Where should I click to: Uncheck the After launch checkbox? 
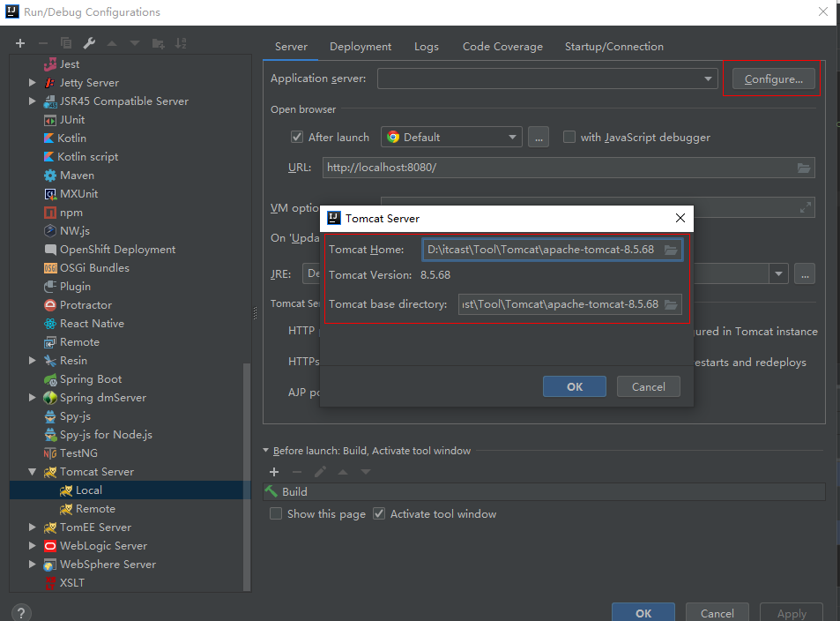[297, 138]
